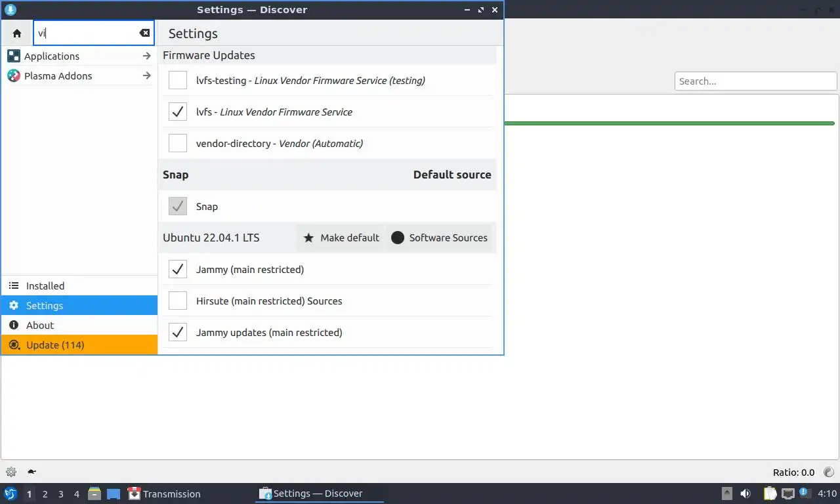
Task: Click the star icon on Make default
Action: pyautogui.click(x=308, y=238)
